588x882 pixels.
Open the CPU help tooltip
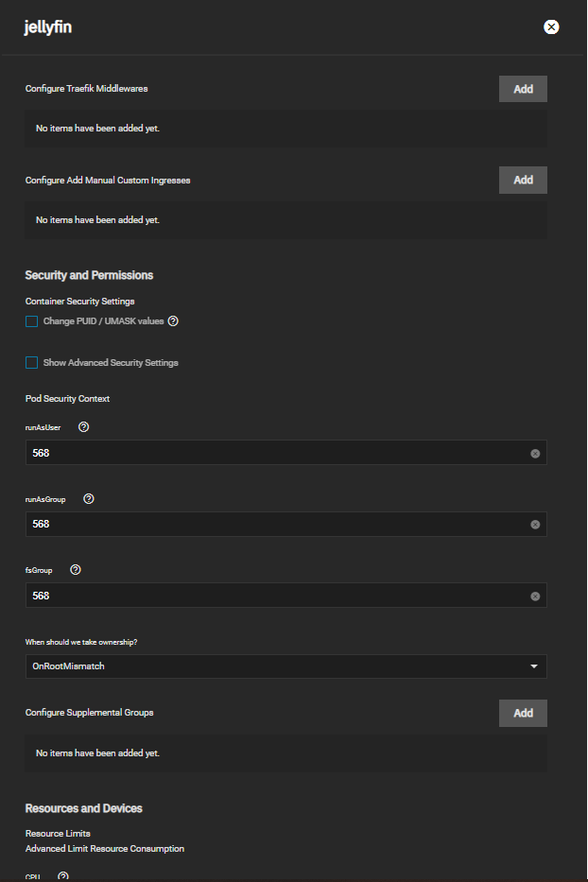63,876
